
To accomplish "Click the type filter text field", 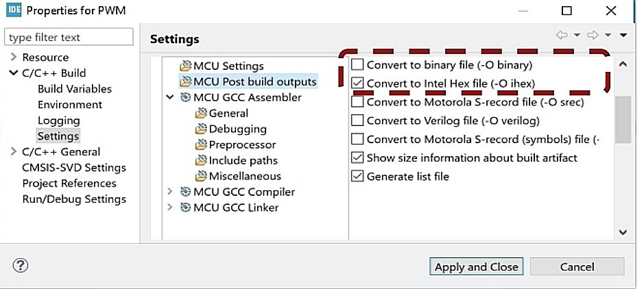I will (x=69, y=37).
